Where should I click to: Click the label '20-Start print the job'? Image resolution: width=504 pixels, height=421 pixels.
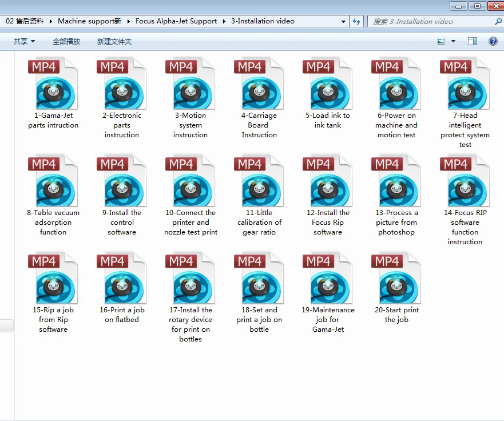click(x=396, y=315)
